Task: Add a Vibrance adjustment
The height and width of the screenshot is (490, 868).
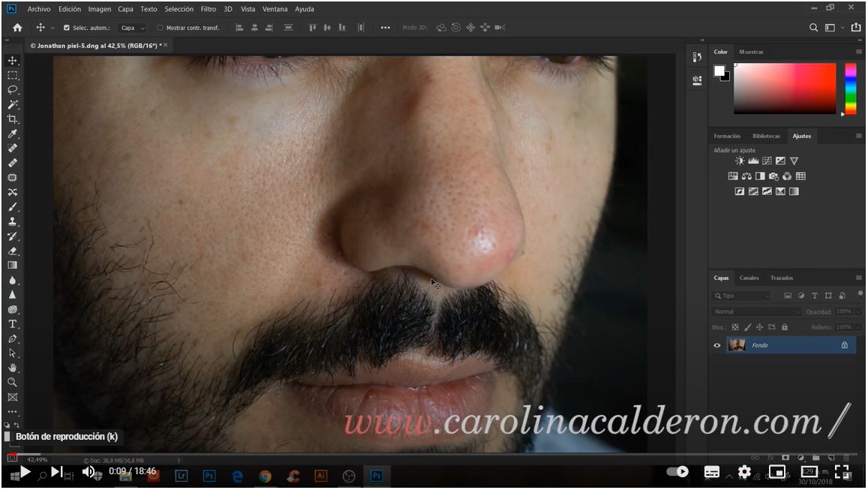Action: click(794, 161)
